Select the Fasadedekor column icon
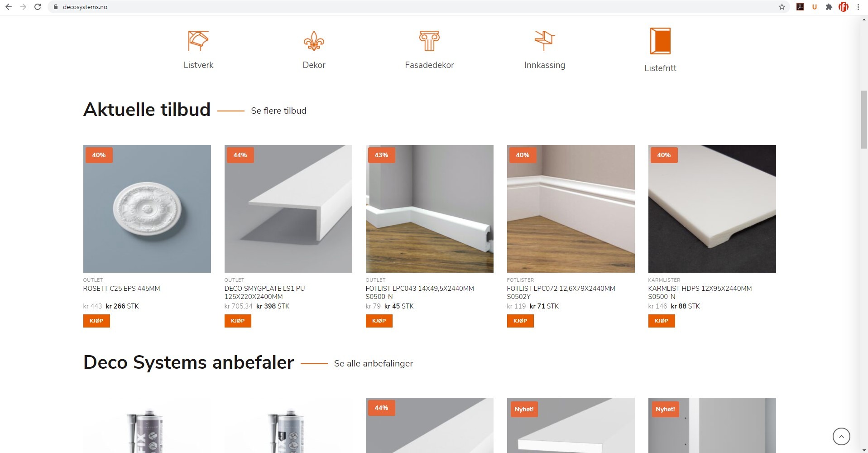The width and height of the screenshot is (868, 453). click(x=429, y=41)
